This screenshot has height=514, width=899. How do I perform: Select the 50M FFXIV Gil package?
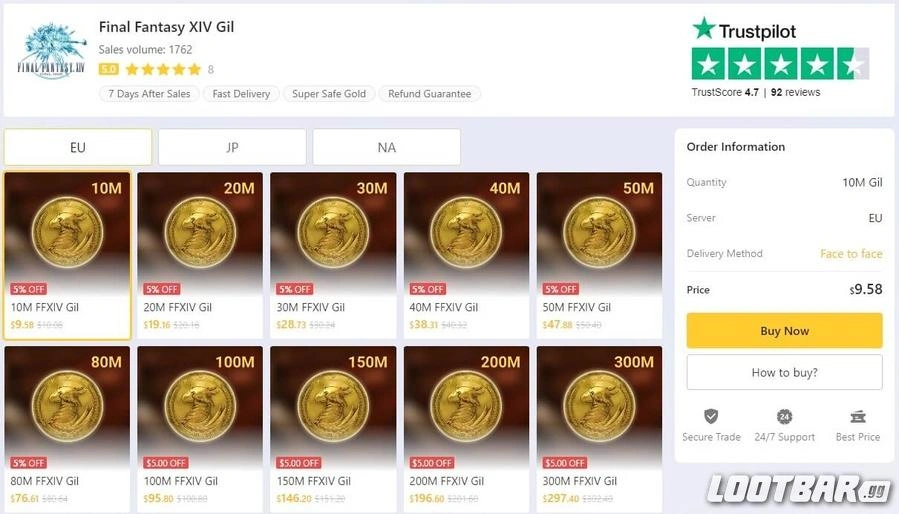(599, 255)
